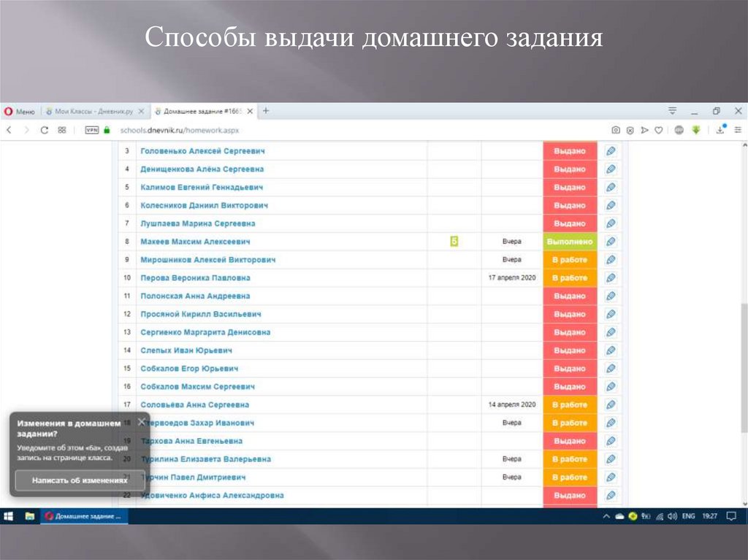Open downloads icon in browser toolbar
This screenshot has height=560, width=748.
point(721,129)
